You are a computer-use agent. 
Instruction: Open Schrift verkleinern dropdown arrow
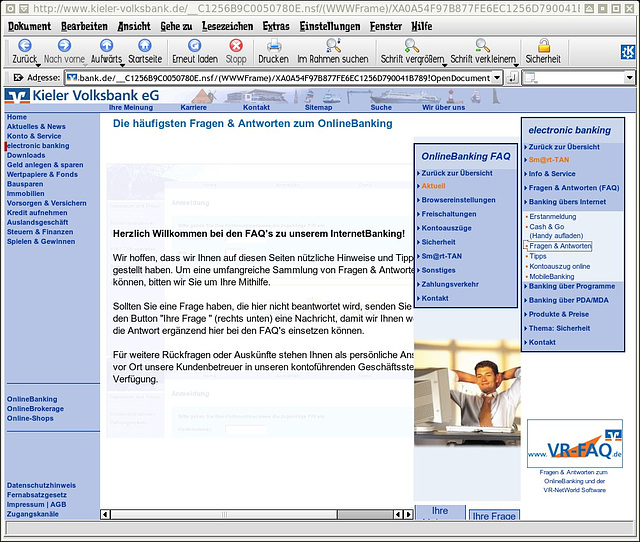[x=516, y=65]
